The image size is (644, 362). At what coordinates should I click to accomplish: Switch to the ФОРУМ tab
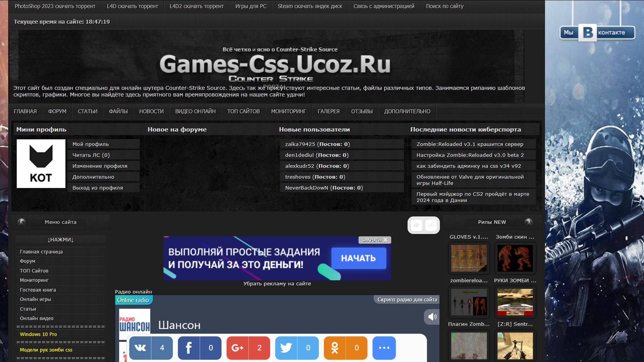click(x=57, y=111)
